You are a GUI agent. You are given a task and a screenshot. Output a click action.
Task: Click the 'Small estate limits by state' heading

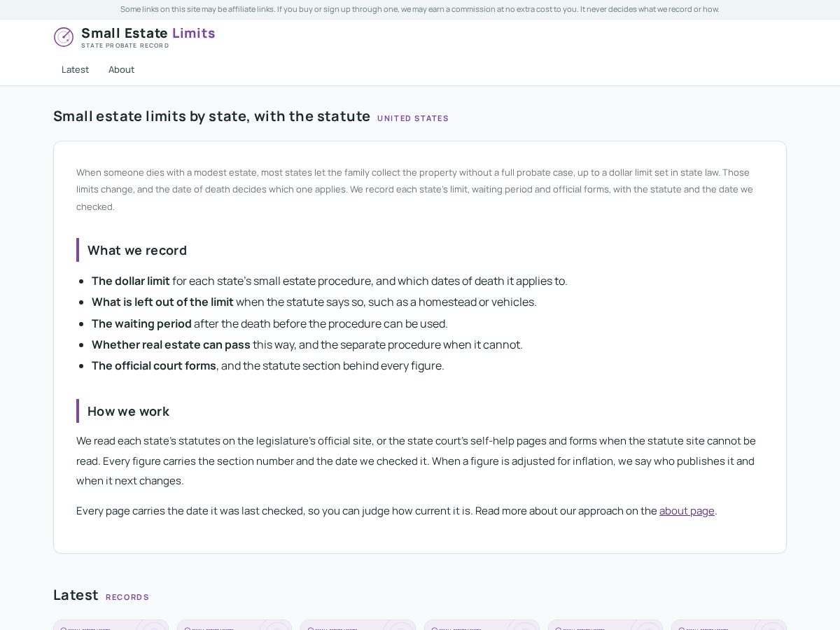coord(212,116)
